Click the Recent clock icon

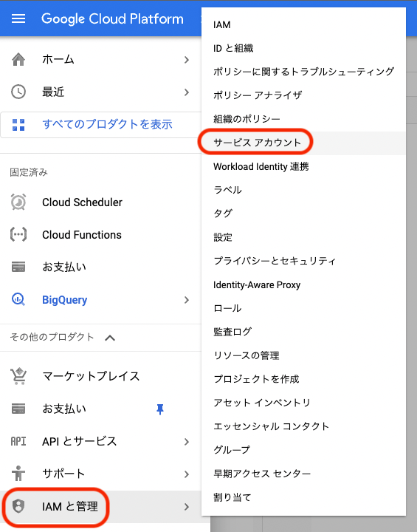coord(18,92)
